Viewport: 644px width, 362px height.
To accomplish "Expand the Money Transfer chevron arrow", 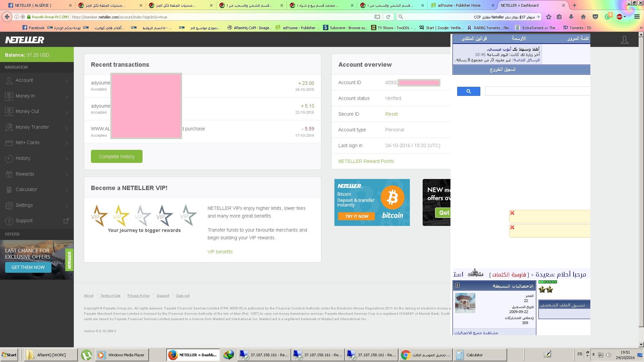I will 67,128.
